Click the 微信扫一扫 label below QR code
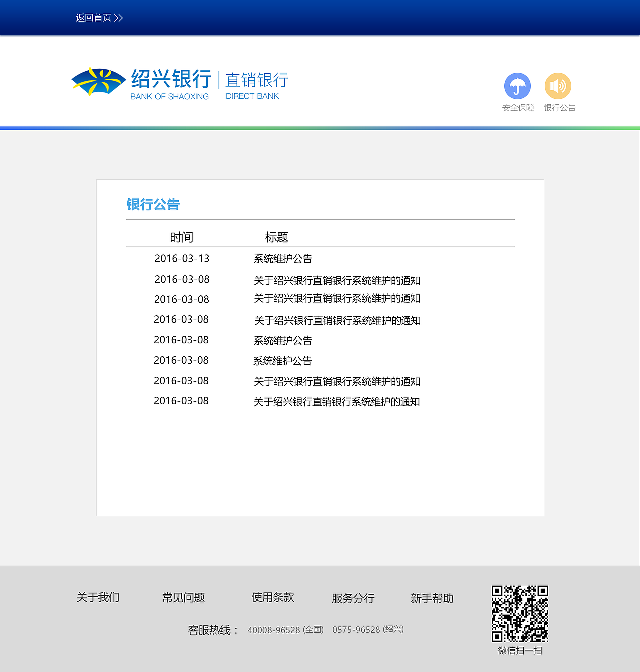The height and width of the screenshot is (672, 640). [x=520, y=651]
